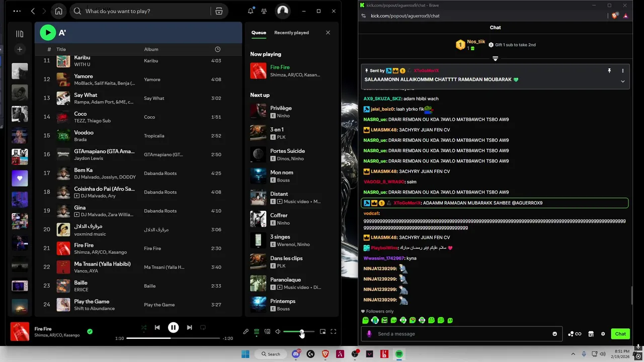The height and width of the screenshot is (362, 644).
Task: Collapse Kick leaderboard with the arrow toggle
Action: click(x=495, y=59)
